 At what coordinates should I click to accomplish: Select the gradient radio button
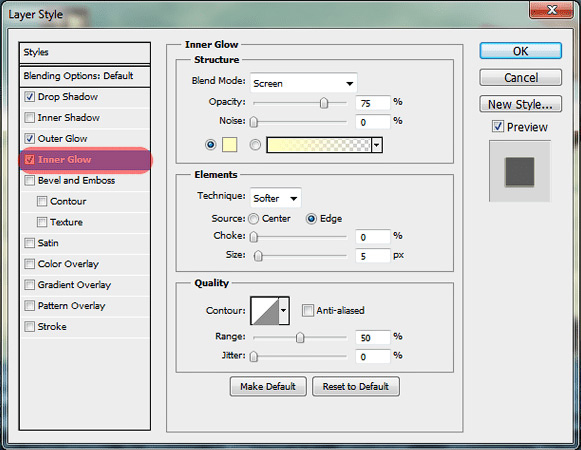tap(255, 145)
